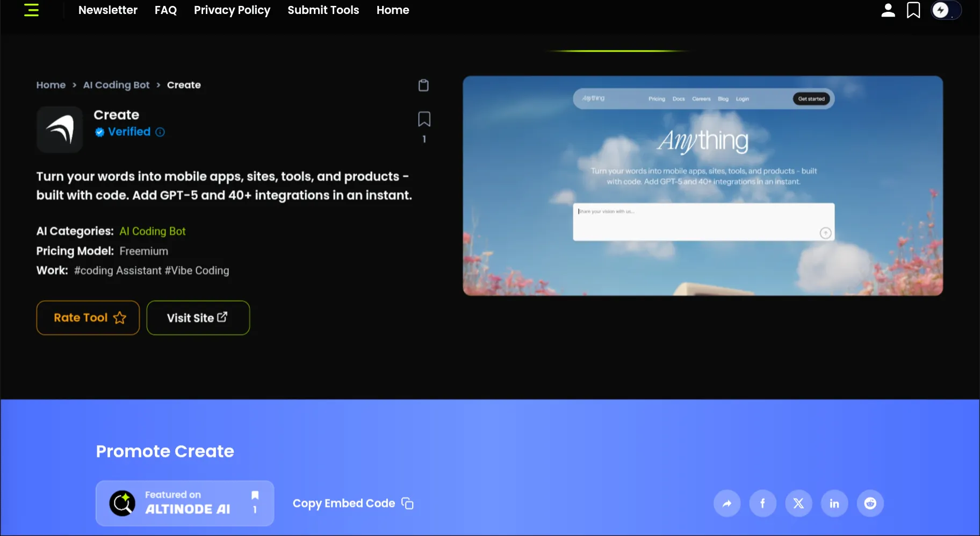Open the Create tool logo
The width and height of the screenshot is (980, 536).
pos(60,130)
